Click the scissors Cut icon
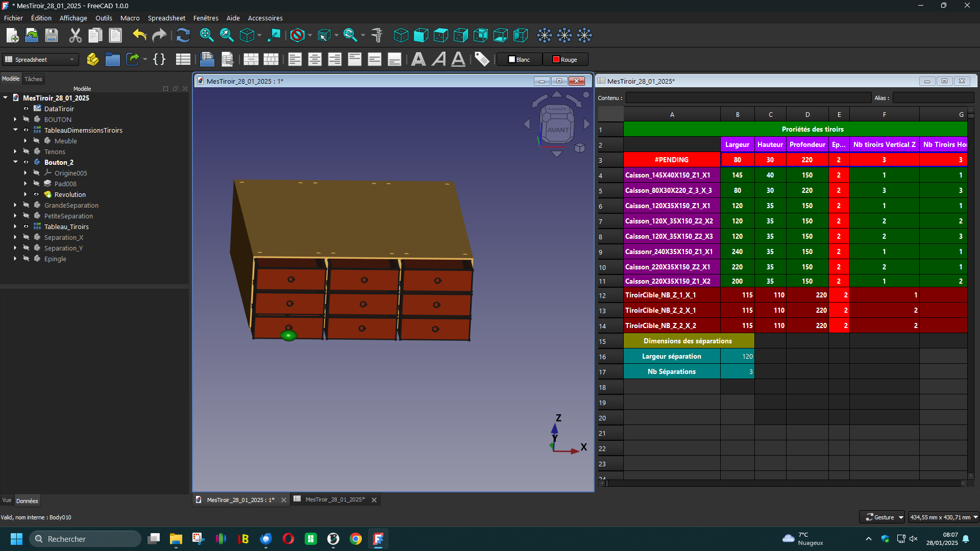The height and width of the screenshot is (551, 980). tap(75, 35)
